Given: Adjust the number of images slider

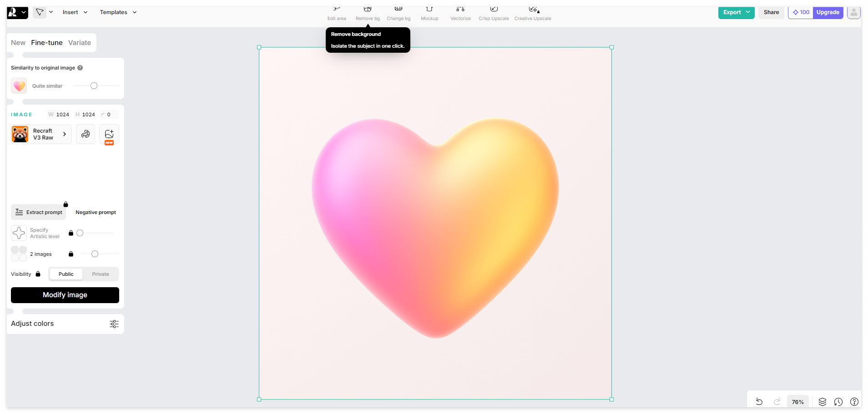Looking at the screenshot, I should pos(95,254).
